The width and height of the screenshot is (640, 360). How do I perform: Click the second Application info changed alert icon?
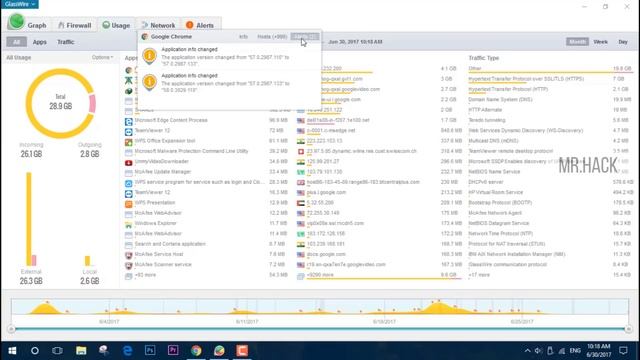[149, 82]
